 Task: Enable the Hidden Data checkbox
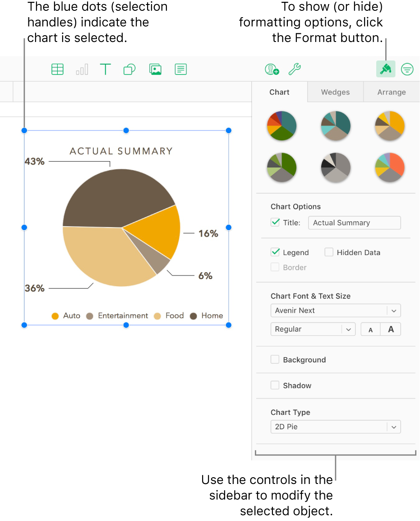pos(329,252)
